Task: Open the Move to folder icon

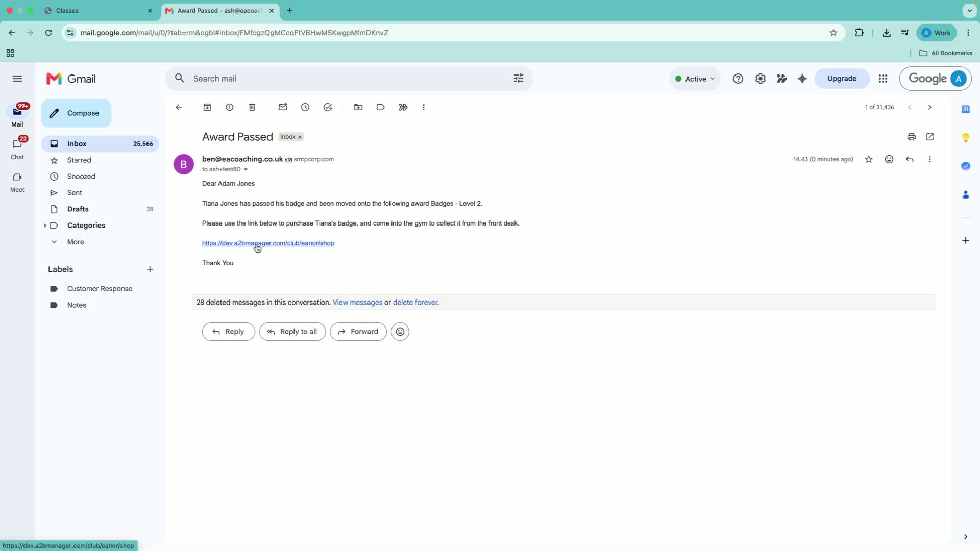Action: click(x=358, y=107)
